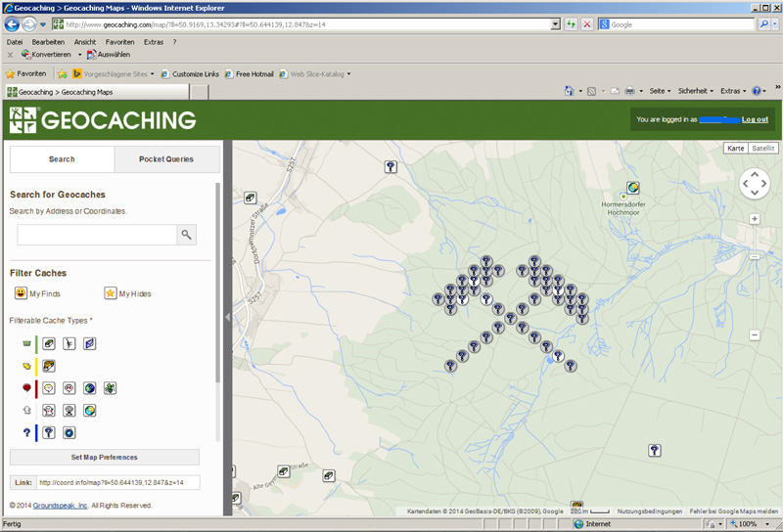Click the address or coordinates search field
Viewport: 783px width, 532px height.
(x=97, y=235)
